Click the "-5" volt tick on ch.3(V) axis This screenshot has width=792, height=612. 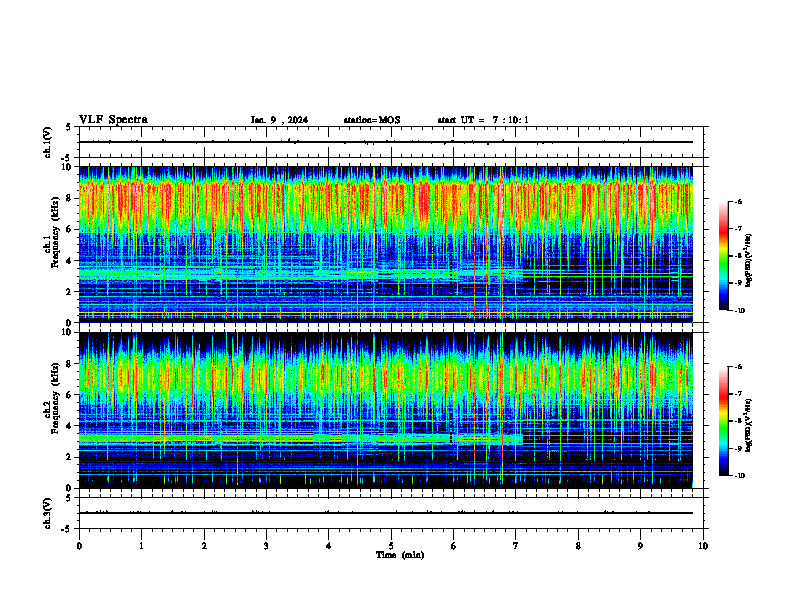(x=66, y=529)
